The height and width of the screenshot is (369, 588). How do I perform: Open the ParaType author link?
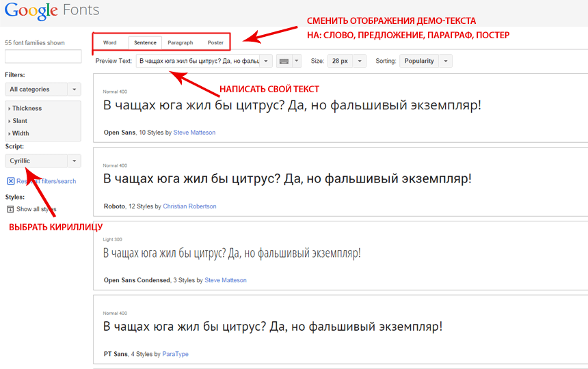click(x=175, y=354)
